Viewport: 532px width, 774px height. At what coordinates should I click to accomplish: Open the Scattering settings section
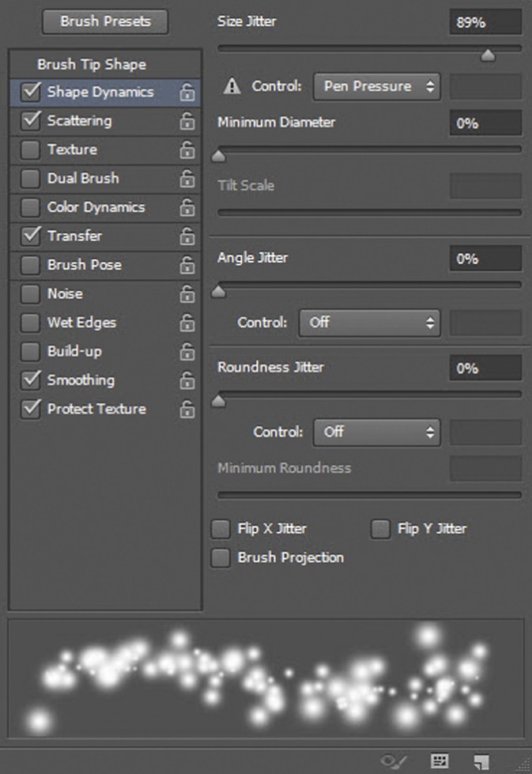79,121
